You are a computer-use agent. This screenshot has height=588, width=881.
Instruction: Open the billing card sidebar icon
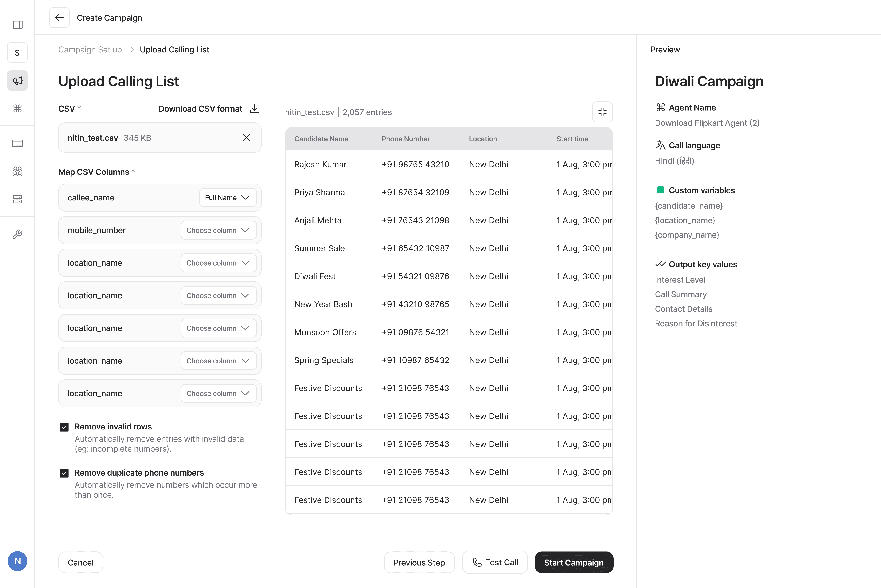18,143
